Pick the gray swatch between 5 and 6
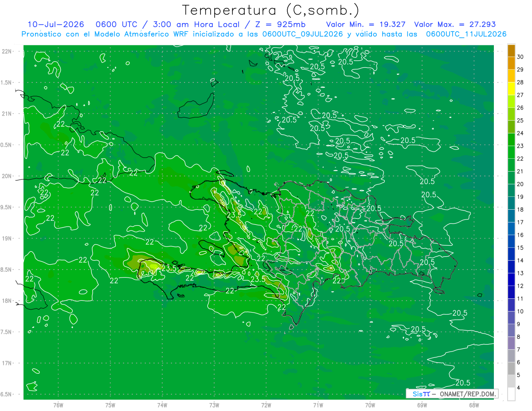532x411 pixels. (x=511, y=369)
